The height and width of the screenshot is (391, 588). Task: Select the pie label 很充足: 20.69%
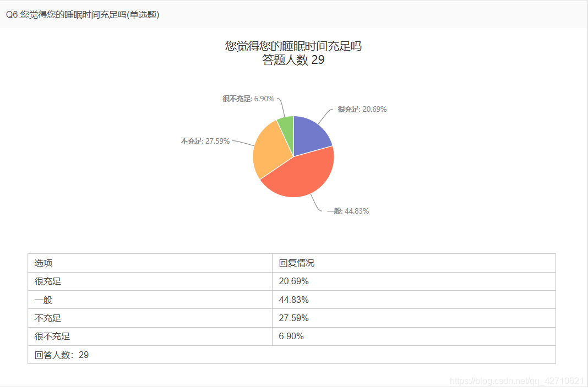[362, 109]
